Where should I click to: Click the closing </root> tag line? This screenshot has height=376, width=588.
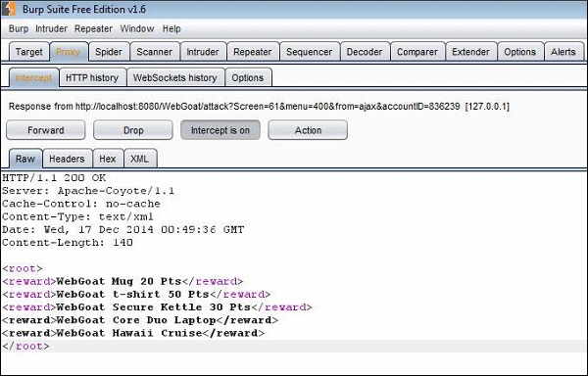coord(25,346)
